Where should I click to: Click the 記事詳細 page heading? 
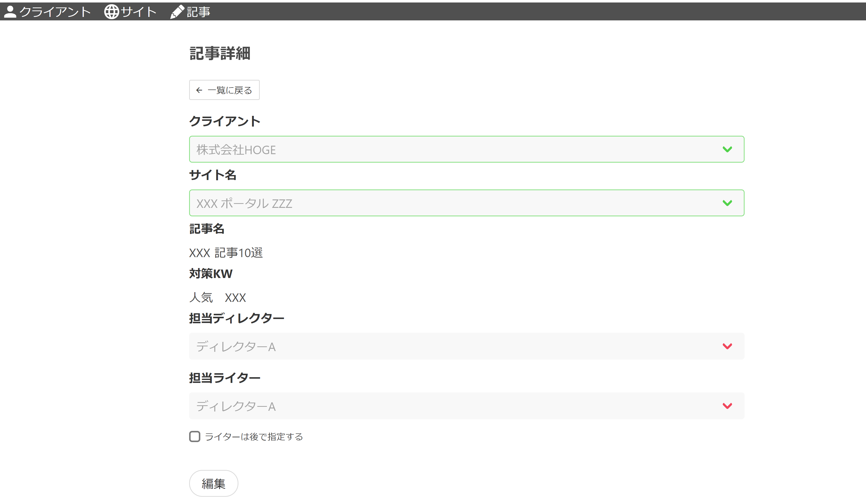[220, 53]
